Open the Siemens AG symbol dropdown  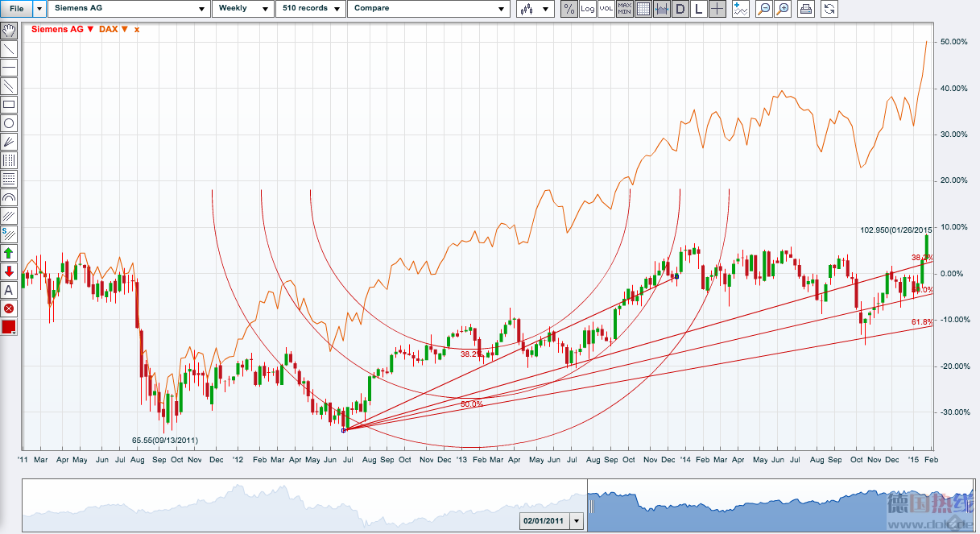129,9
